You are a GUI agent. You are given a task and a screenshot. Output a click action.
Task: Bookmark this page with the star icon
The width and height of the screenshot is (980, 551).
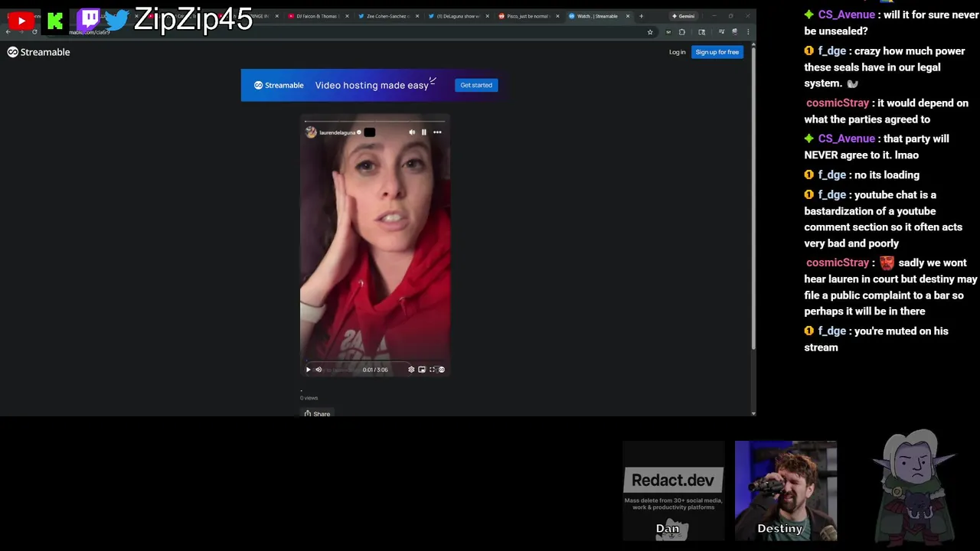pos(650,32)
